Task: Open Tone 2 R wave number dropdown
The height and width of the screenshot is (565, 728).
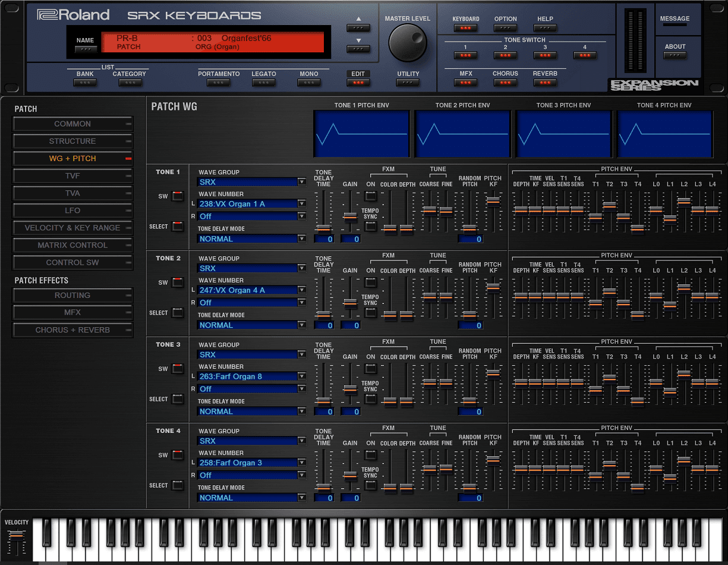Action: point(252,302)
